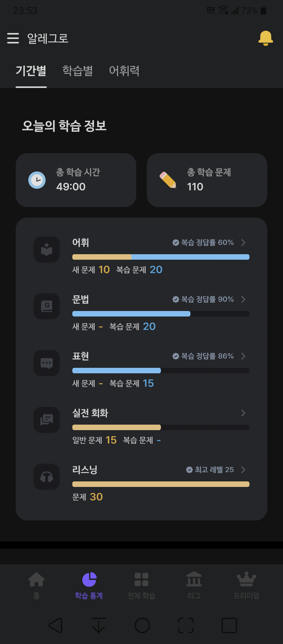283x644 pixels.
Task: Tap the Android back navigation button
Action: [x=56, y=625]
